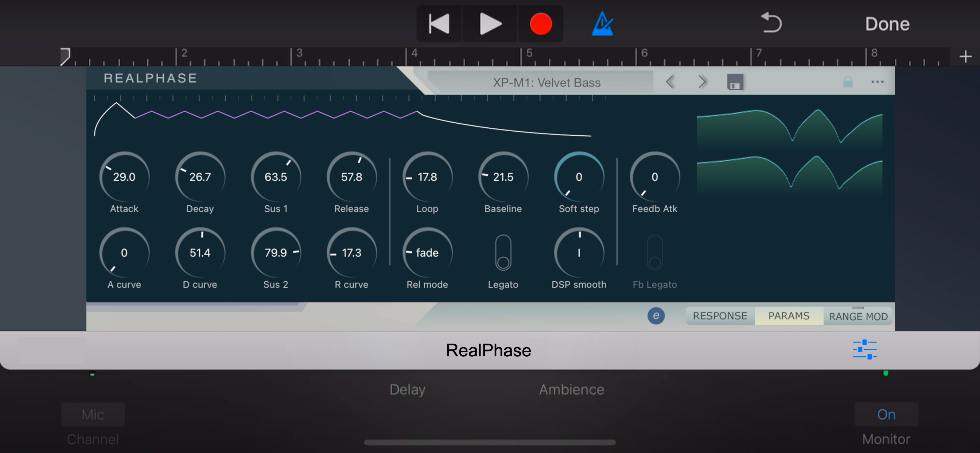Select the Mic channel button
Screen dimensions: 980x453
click(x=93, y=414)
